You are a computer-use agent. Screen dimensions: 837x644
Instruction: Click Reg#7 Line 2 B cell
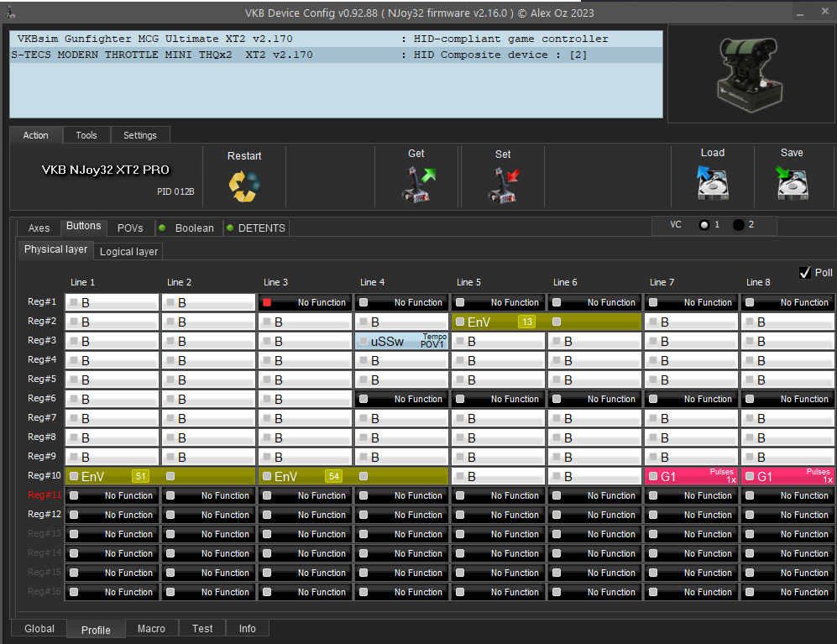(209, 419)
